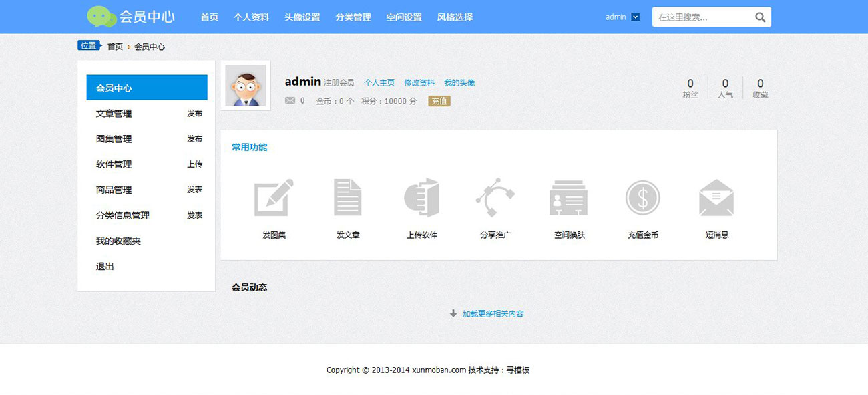The width and height of the screenshot is (868, 395).
Task: Select the 空间换肤 skin icon
Action: 569,197
